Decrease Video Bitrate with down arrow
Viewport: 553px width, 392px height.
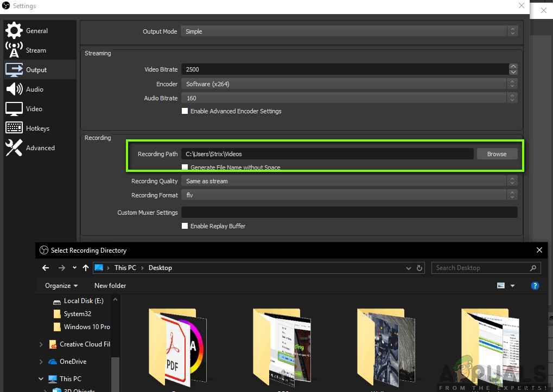click(x=513, y=72)
